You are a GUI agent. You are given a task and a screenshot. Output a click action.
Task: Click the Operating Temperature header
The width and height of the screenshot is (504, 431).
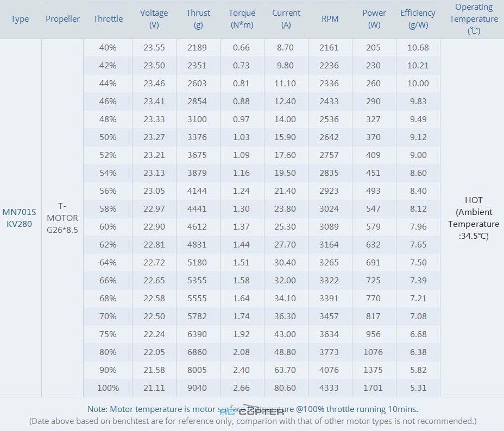(x=474, y=19)
